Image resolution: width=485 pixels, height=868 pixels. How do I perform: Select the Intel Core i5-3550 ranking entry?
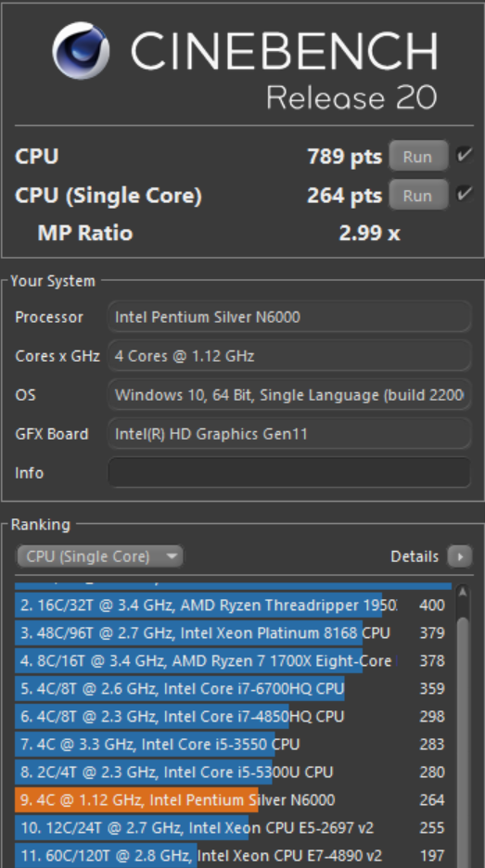coord(232,744)
